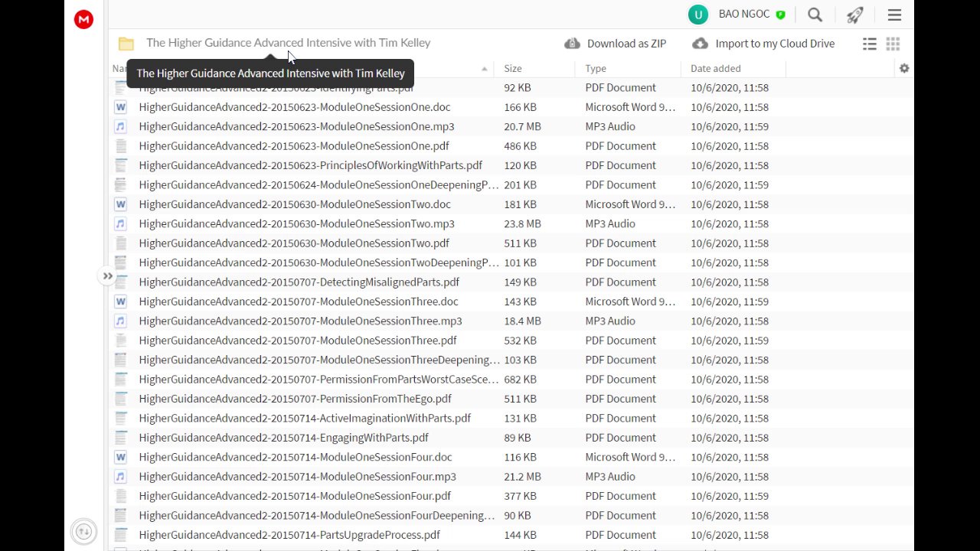This screenshot has width=980, height=551.
Task: Sort files by Date added column
Action: [716, 68]
